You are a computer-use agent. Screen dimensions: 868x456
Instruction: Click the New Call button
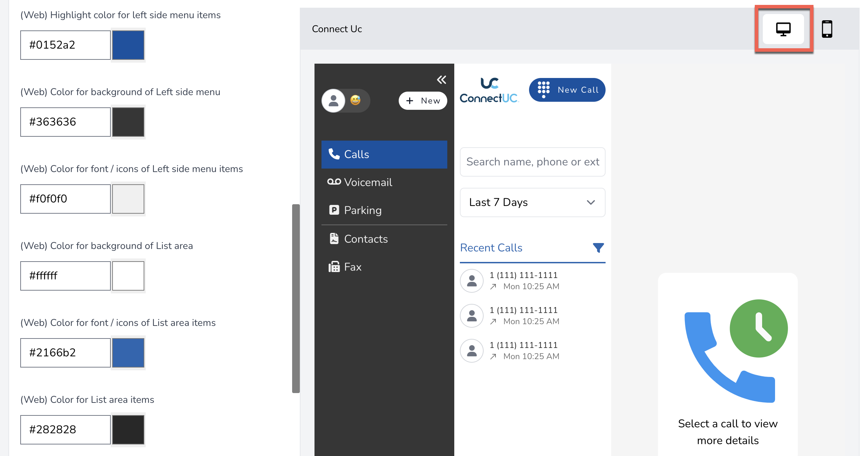click(567, 90)
